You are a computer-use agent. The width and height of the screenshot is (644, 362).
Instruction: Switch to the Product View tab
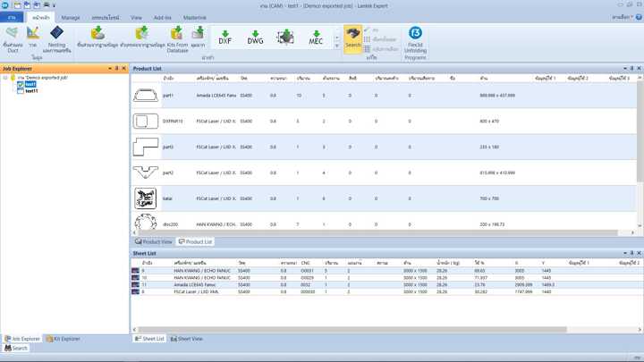click(153, 241)
